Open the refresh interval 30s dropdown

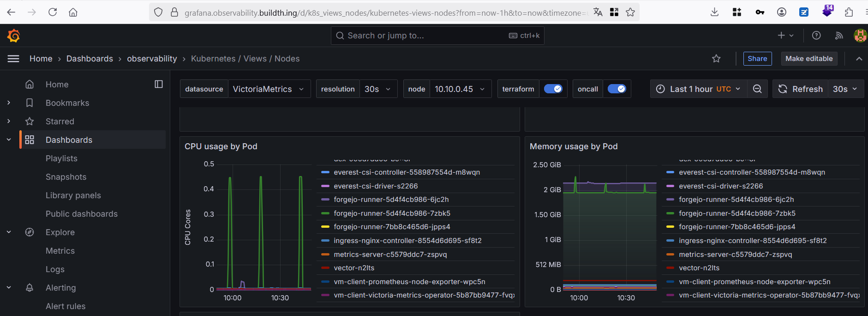[845, 89]
